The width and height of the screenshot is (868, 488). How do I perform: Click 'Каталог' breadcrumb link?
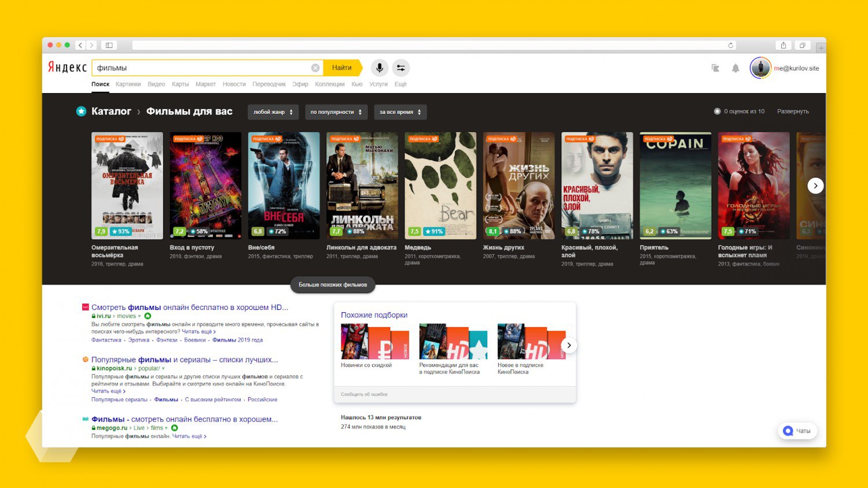pos(111,111)
